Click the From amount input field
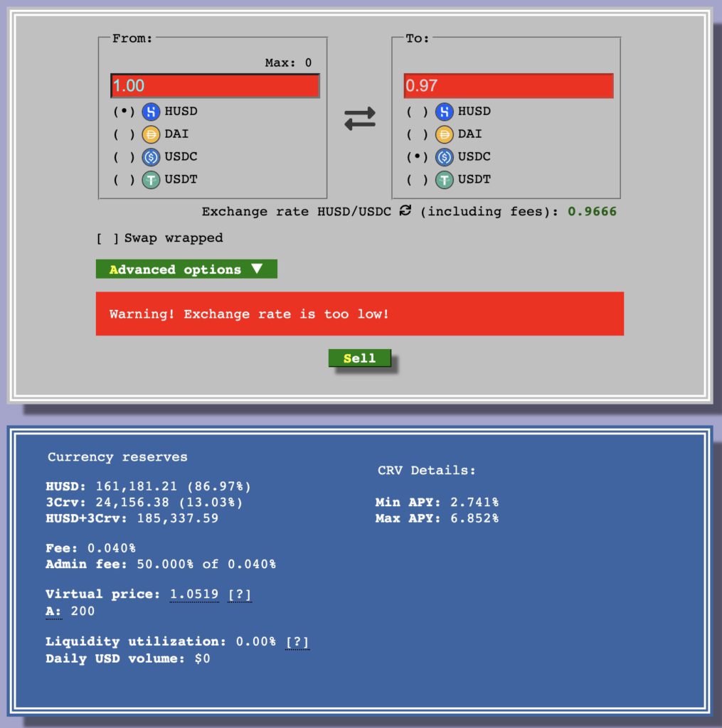Image resolution: width=722 pixels, height=728 pixels. (215, 86)
